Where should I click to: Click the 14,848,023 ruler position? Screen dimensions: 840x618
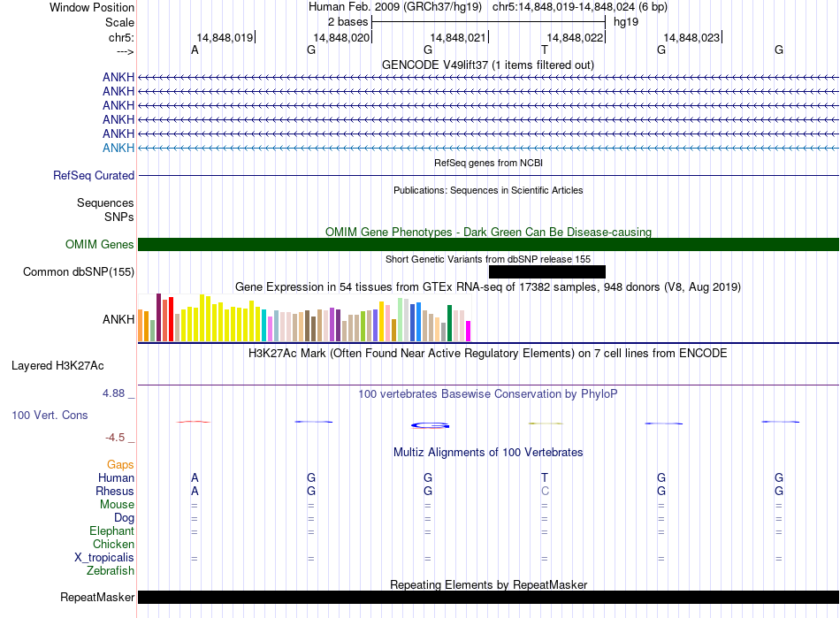(x=691, y=37)
